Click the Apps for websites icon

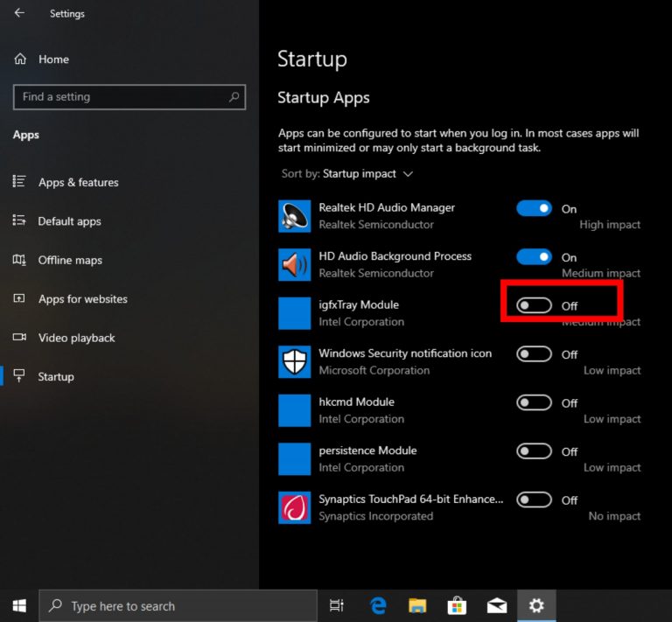19,298
